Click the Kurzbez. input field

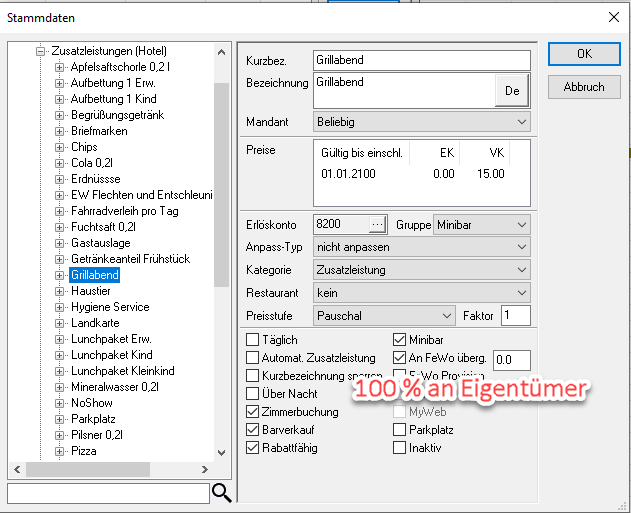click(x=421, y=60)
